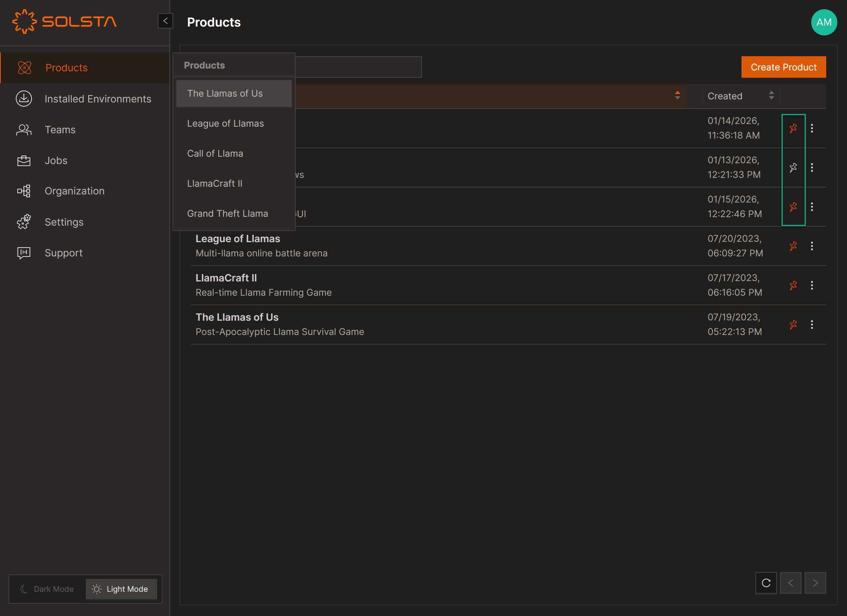Open The Llamas of Us product link
Viewport: 847px width, 616px height.
[x=237, y=317]
